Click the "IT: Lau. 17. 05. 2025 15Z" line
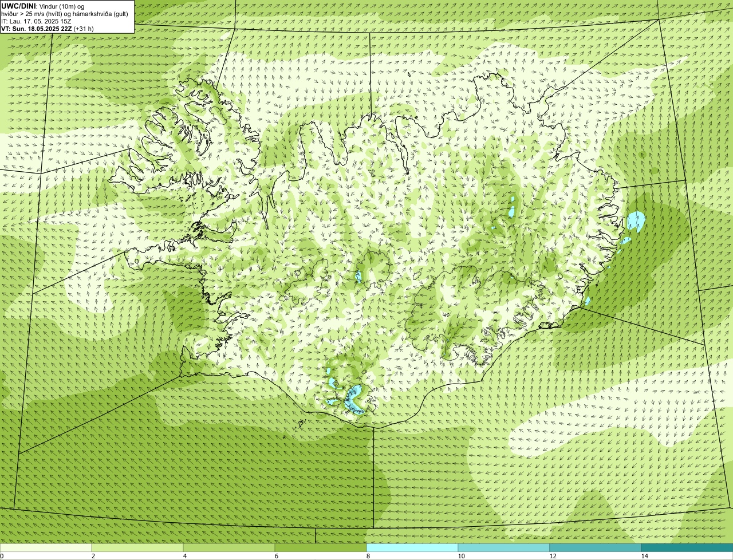The height and width of the screenshot is (560, 733). [36, 21]
